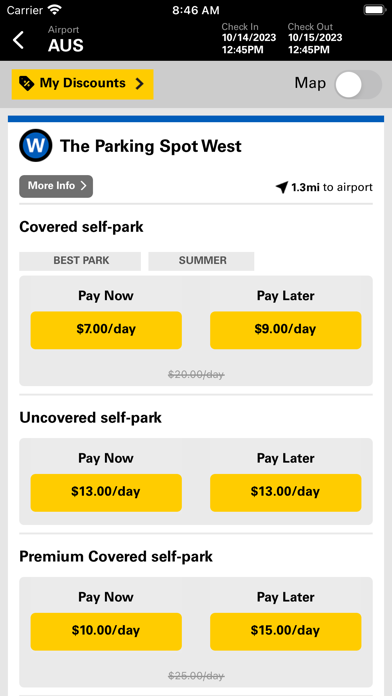This screenshot has width=392, height=696.
Task: Tap the Wi-Fi status icon
Action: click(55, 9)
